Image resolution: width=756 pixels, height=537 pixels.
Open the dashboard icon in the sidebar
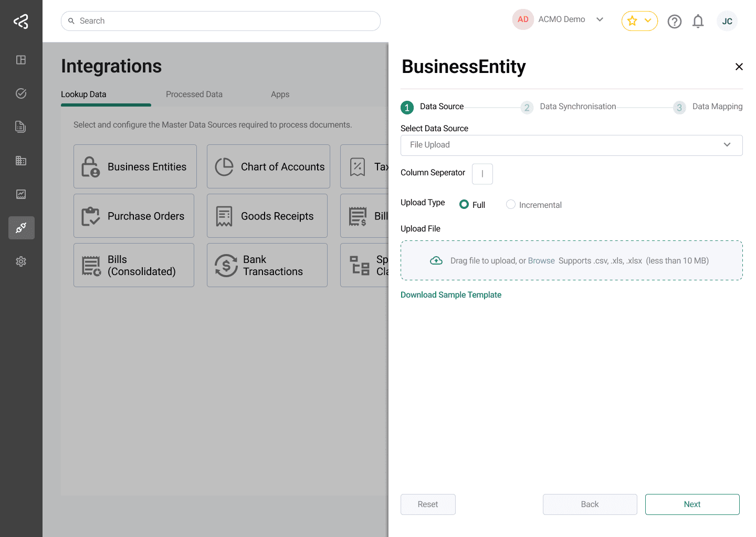click(21, 60)
